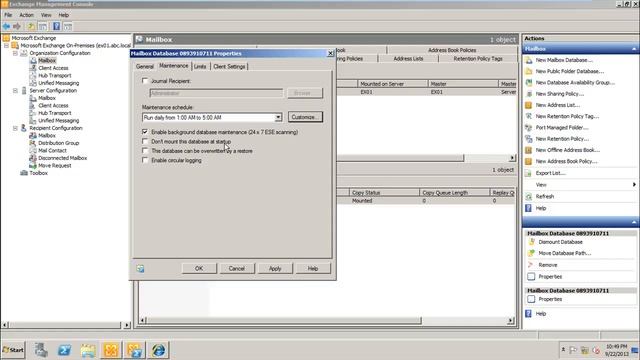Select the Toolbox tree node
Viewport: 640px width, 360px height.
[x=38, y=173]
